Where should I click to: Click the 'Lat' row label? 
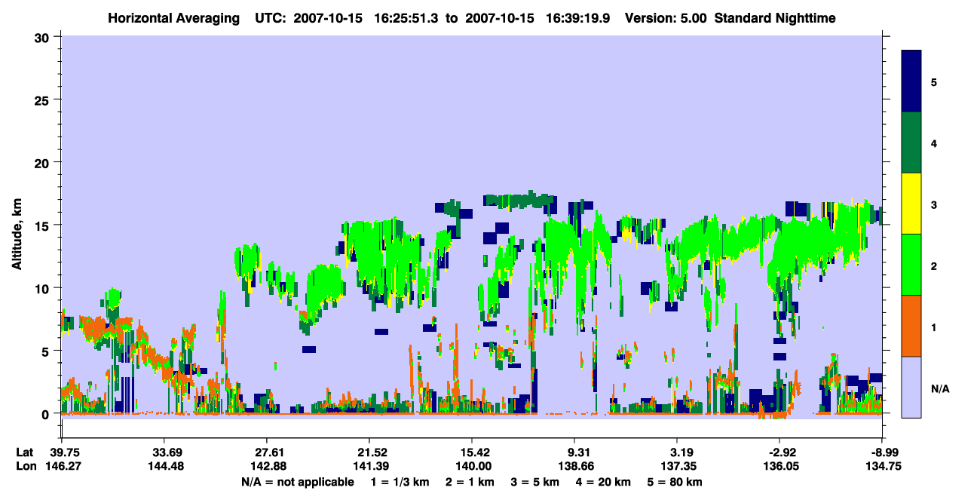point(25,452)
